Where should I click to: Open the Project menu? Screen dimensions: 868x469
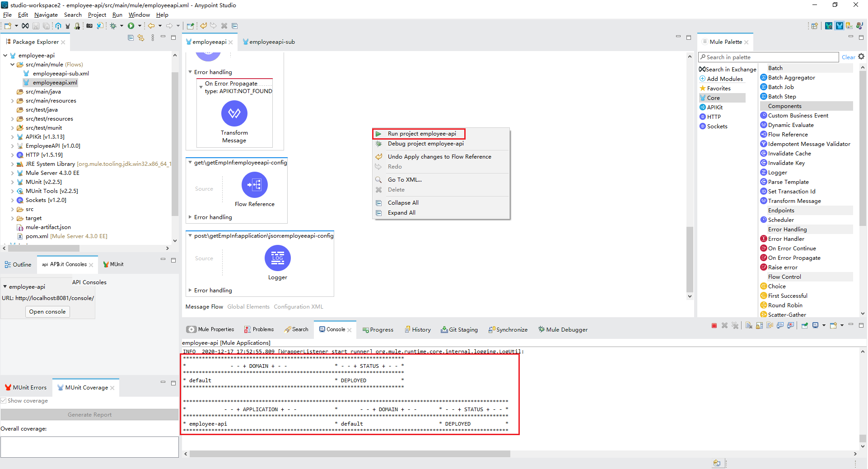[x=97, y=15]
